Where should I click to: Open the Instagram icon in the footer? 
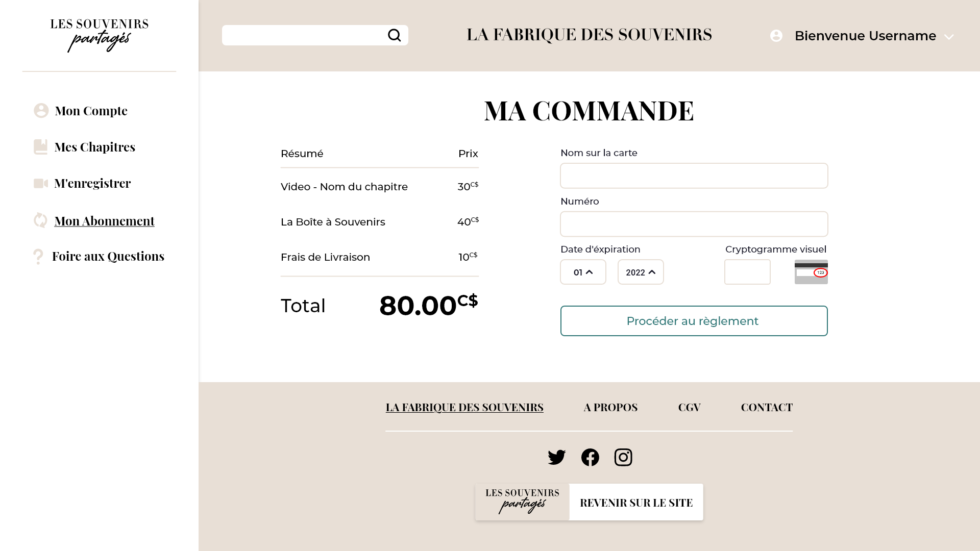(623, 457)
